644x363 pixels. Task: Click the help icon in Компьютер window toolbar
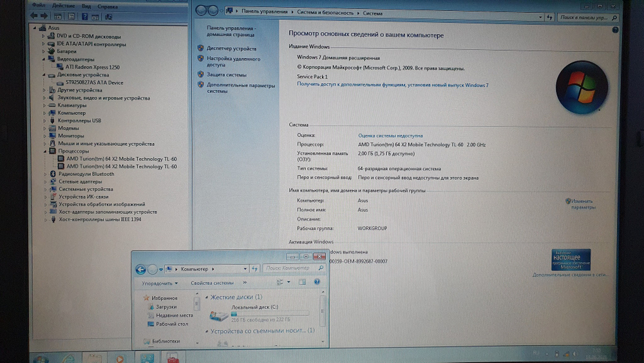tap(317, 282)
